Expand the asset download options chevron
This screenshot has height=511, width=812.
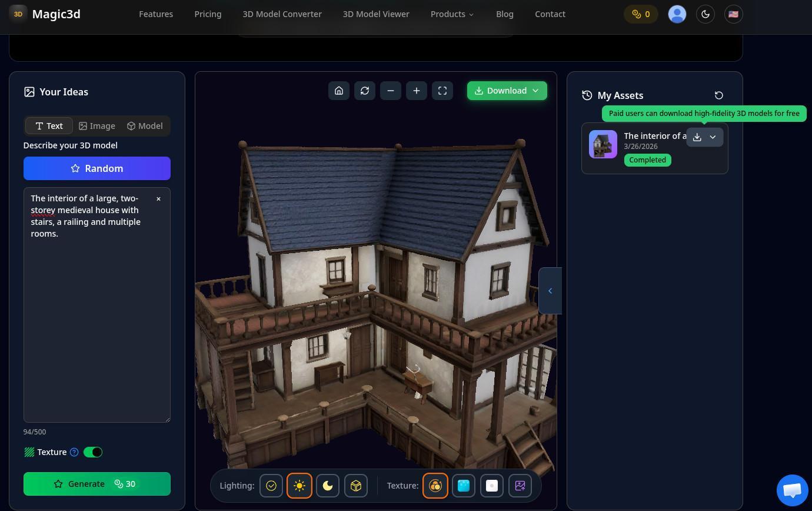coord(713,137)
